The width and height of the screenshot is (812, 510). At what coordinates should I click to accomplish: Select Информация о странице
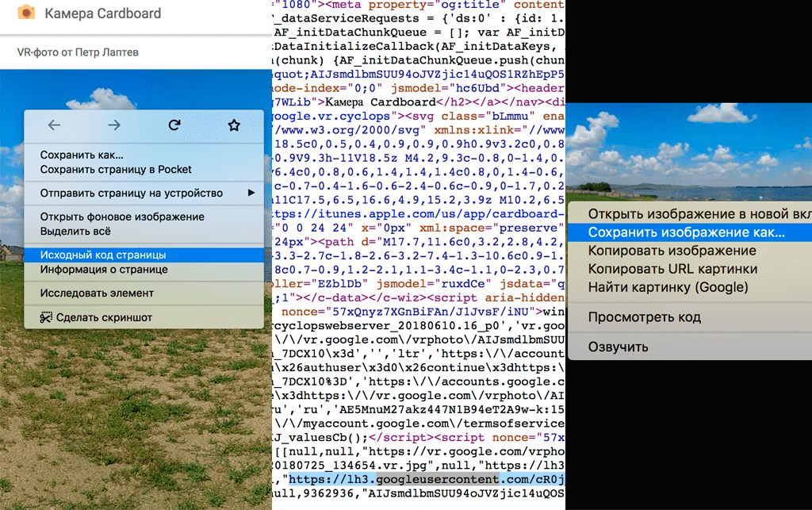point(104,269)
